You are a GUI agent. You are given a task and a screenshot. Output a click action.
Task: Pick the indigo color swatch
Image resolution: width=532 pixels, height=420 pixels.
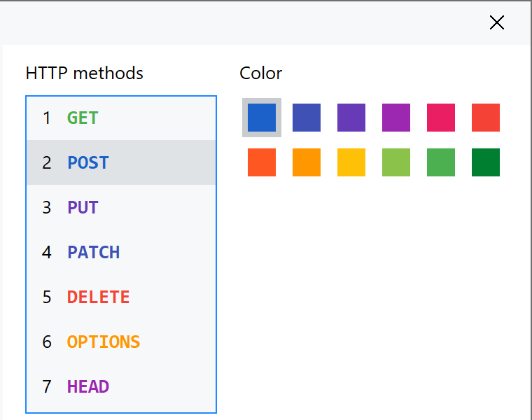(x=307, y=118)
